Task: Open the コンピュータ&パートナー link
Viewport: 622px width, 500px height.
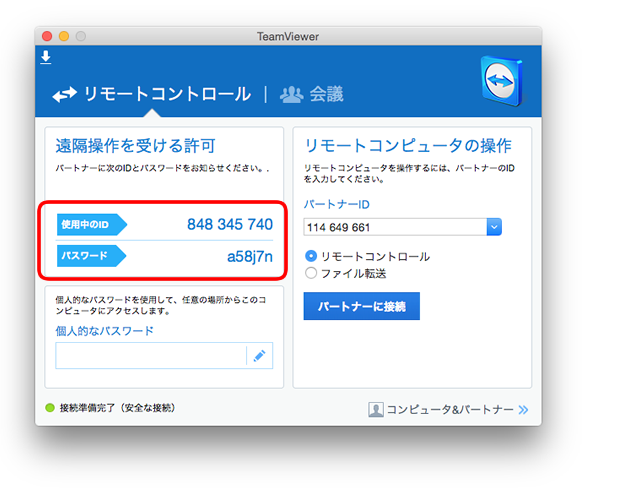Action: coord(450,410)
